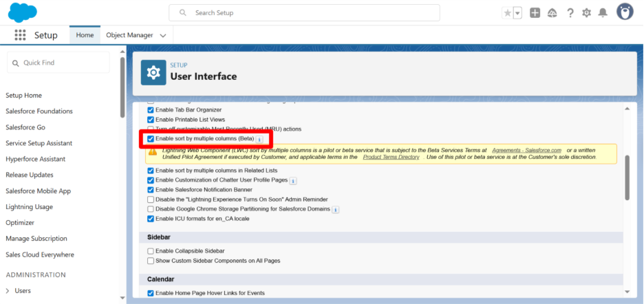Click the user profile avatar
This screenshot has width=644, height=304.
pyautogui.click(x=625, y=12)
